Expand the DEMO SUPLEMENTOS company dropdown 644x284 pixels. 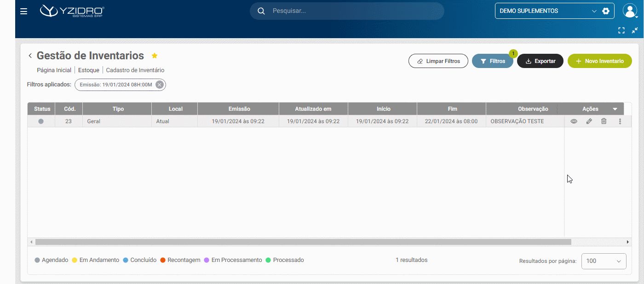click(x=594, y=11)
